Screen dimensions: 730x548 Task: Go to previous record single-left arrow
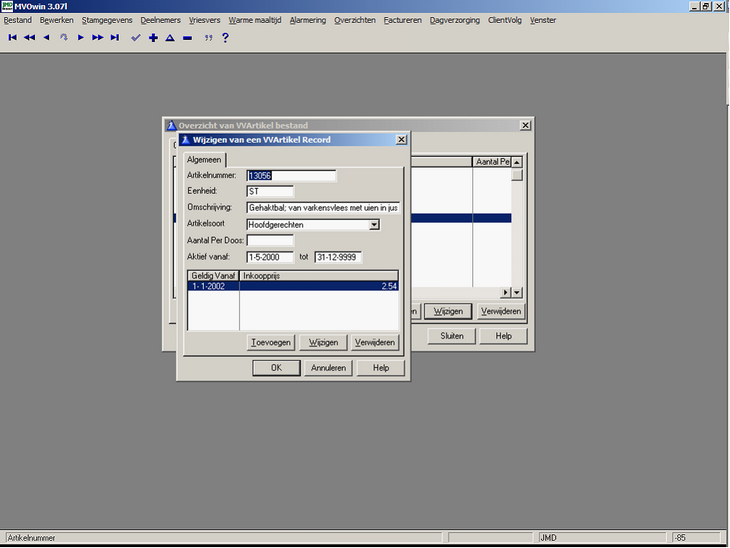pos(46,38)
